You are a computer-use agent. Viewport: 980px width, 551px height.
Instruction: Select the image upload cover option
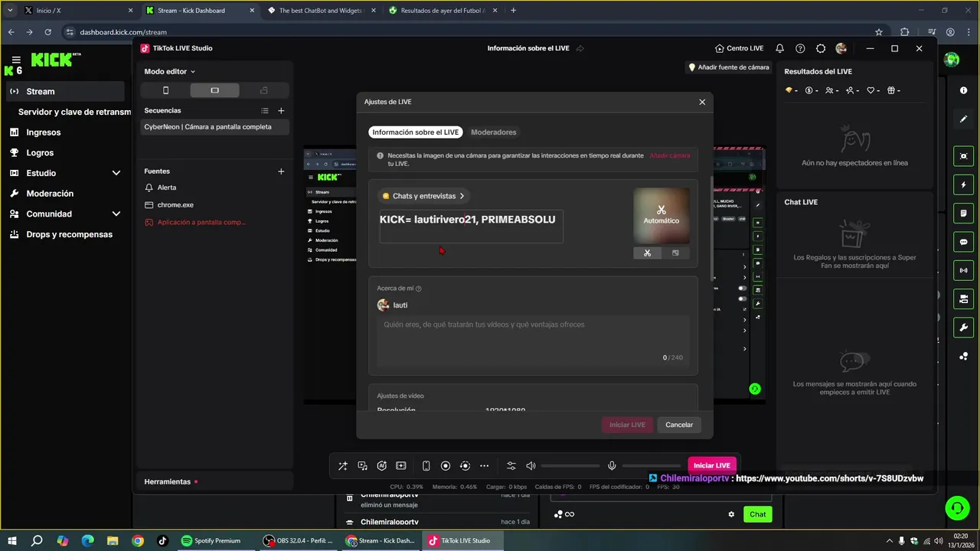click(x=675, y=253)
